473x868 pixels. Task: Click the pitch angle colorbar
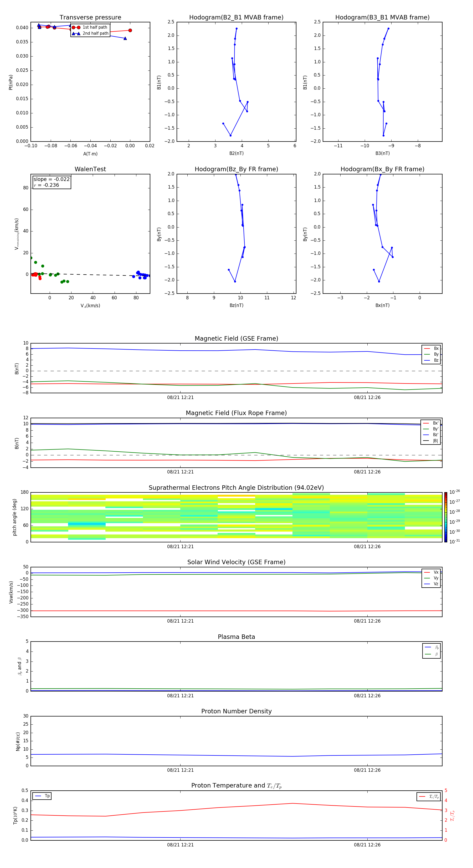click(x=445, y=517)
